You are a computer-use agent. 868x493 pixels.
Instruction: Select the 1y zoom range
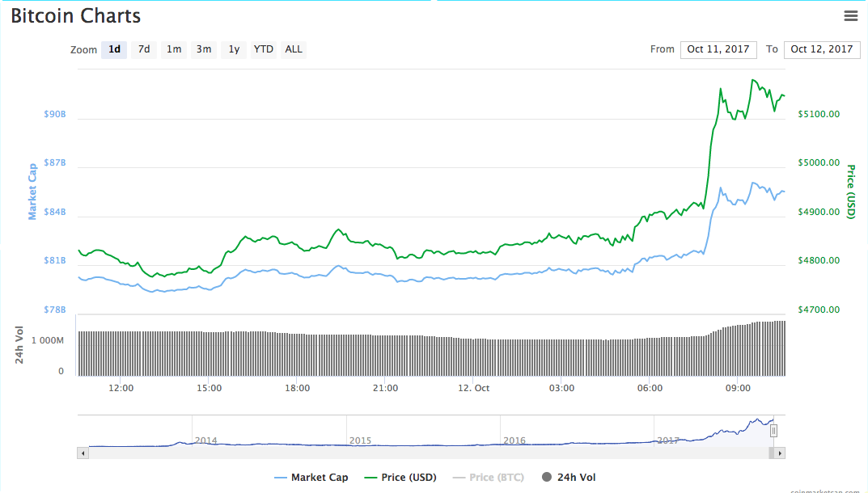[234, 49]
